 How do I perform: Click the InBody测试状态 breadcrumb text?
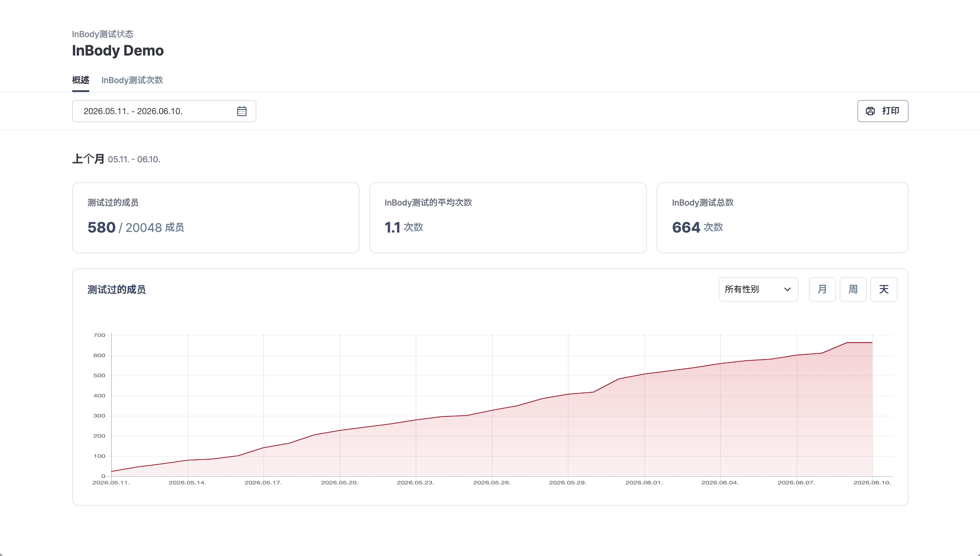point(103,34)
